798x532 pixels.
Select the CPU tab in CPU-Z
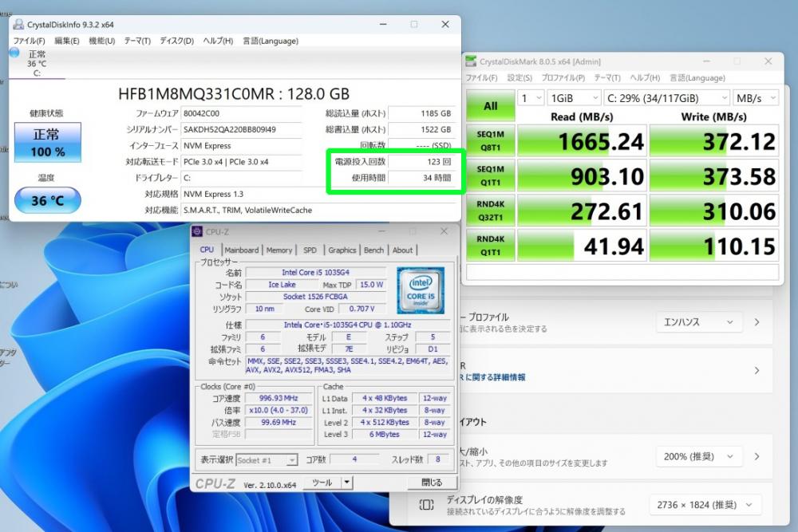tap(207, 250)
